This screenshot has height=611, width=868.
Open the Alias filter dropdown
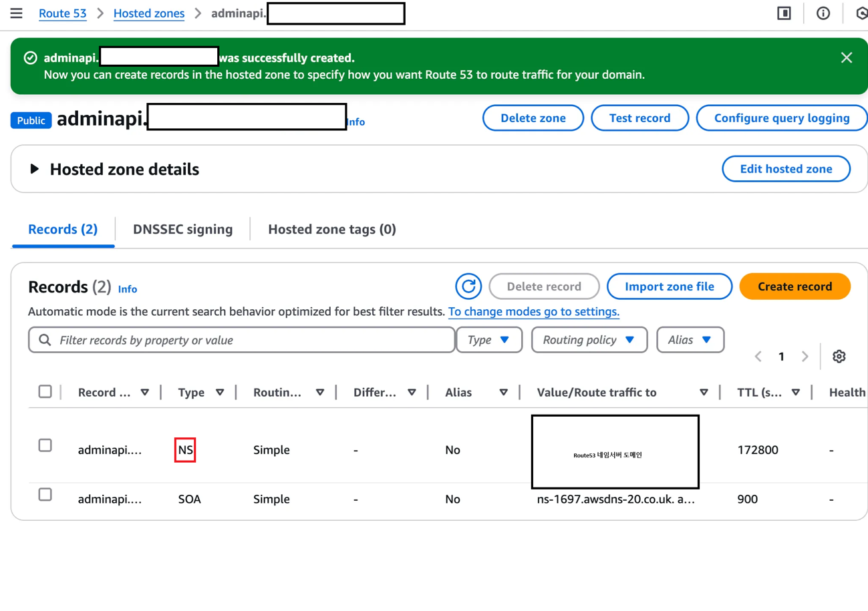[x=690, y=340]
